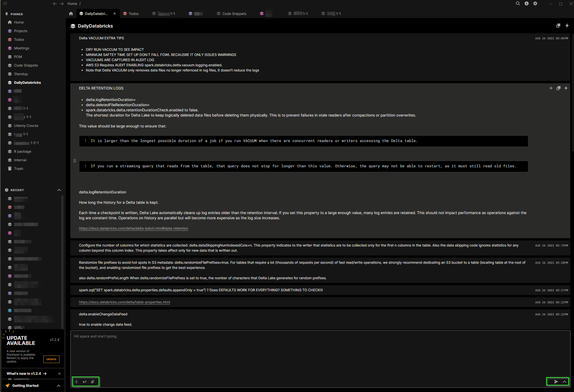The height and width of the screenshot is (392, 574).
Task: Click the enter-return icon in composer
Action: tap(84, 382)
